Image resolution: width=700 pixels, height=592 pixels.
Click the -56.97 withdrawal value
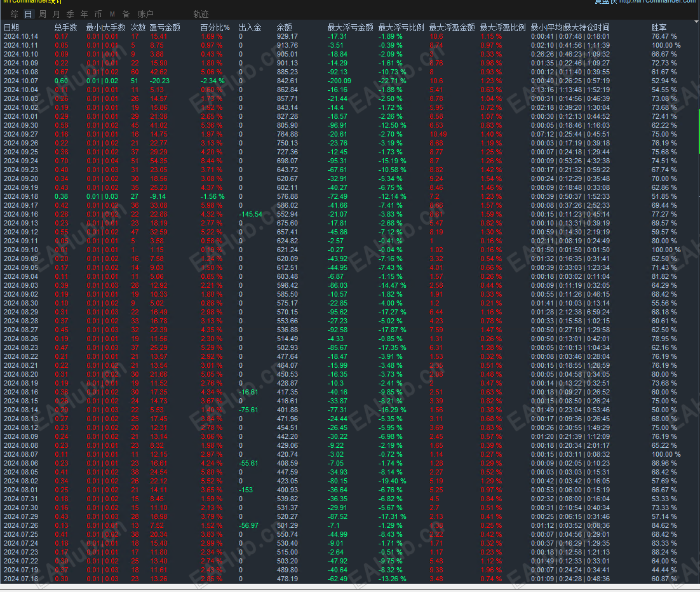point(248,526)
